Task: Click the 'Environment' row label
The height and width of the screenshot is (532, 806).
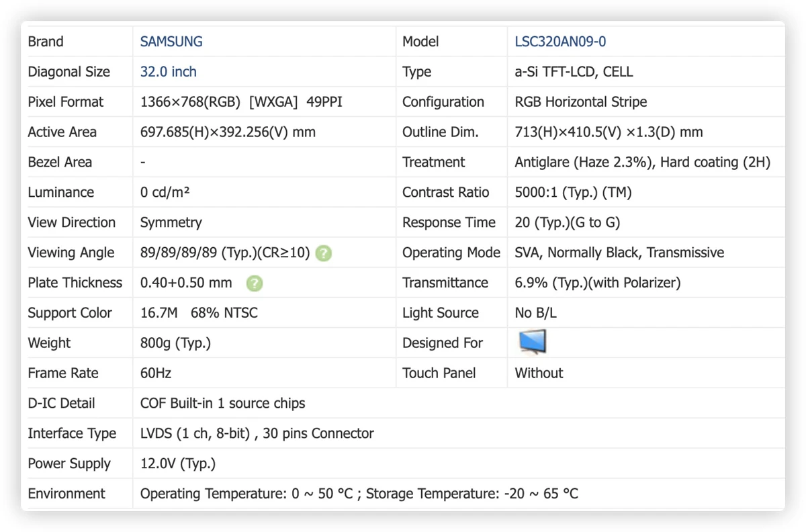Action: pos(66,494)
